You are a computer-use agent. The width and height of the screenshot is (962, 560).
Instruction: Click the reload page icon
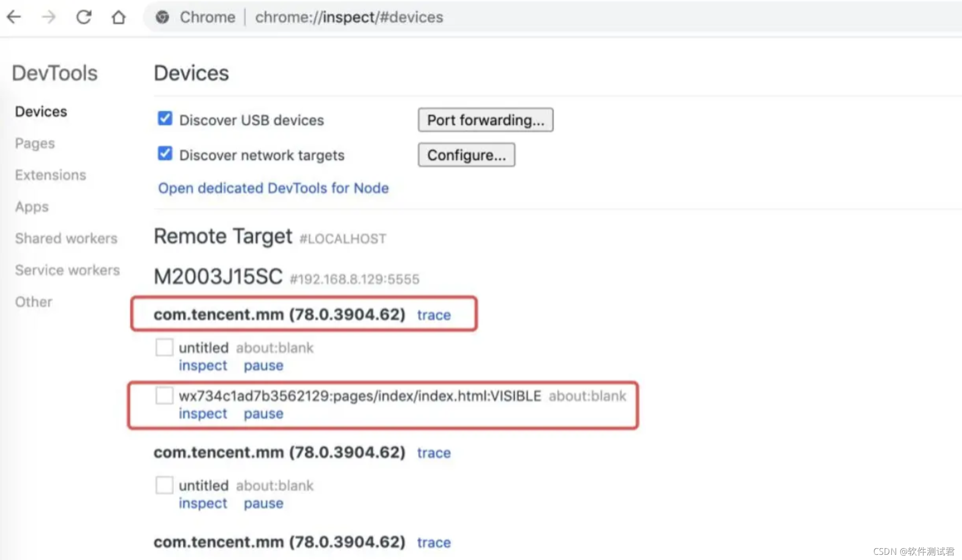click(84, 17)
